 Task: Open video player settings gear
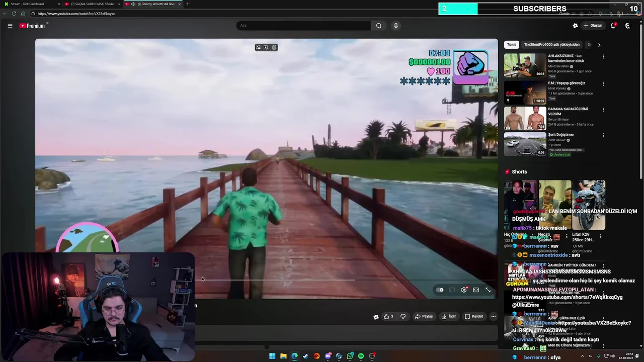click(x=464, y=290)
